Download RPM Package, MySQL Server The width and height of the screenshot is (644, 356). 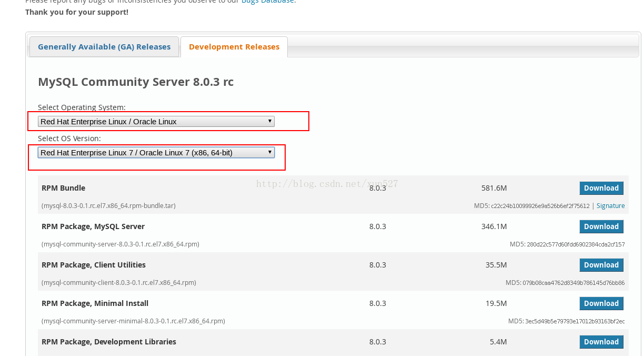601,226
